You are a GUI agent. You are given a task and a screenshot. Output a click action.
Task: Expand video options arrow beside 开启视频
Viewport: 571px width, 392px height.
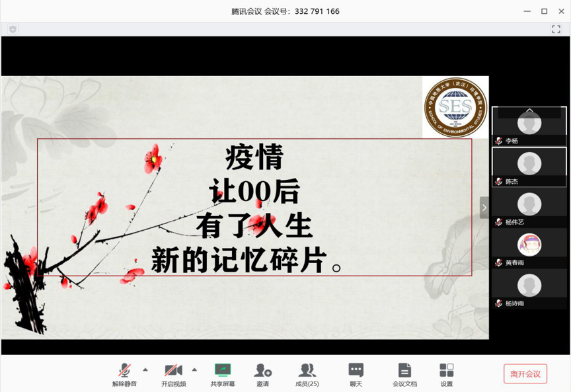coord(194,370)
